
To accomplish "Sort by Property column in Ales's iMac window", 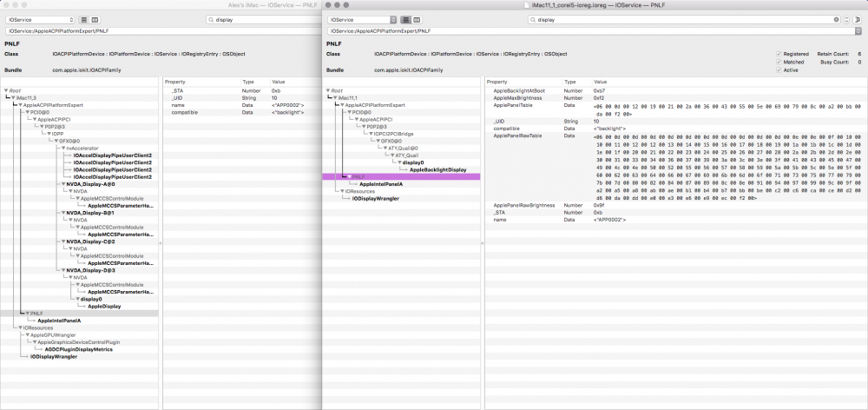I will [x=201, y=82].
